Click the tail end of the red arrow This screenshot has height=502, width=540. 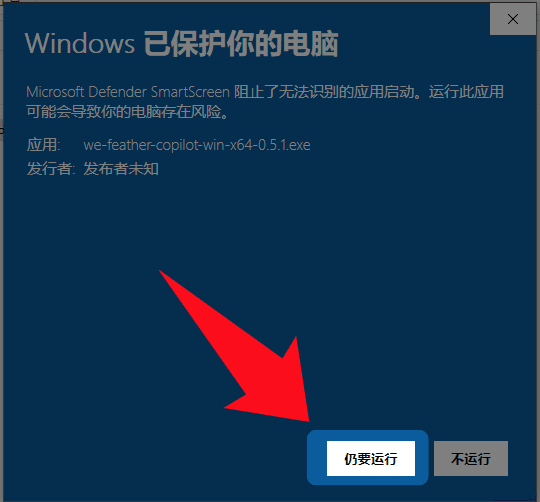click(x=172, y=284)
